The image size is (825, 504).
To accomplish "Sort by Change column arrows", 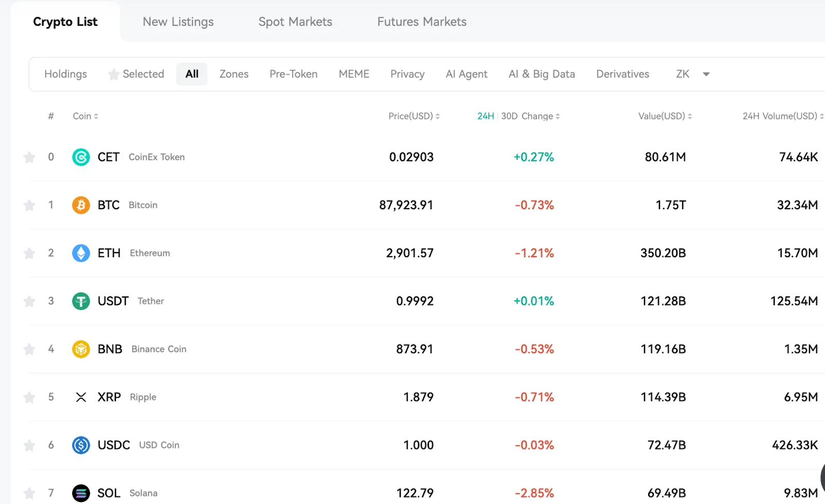I will click(x=558, y=116).
